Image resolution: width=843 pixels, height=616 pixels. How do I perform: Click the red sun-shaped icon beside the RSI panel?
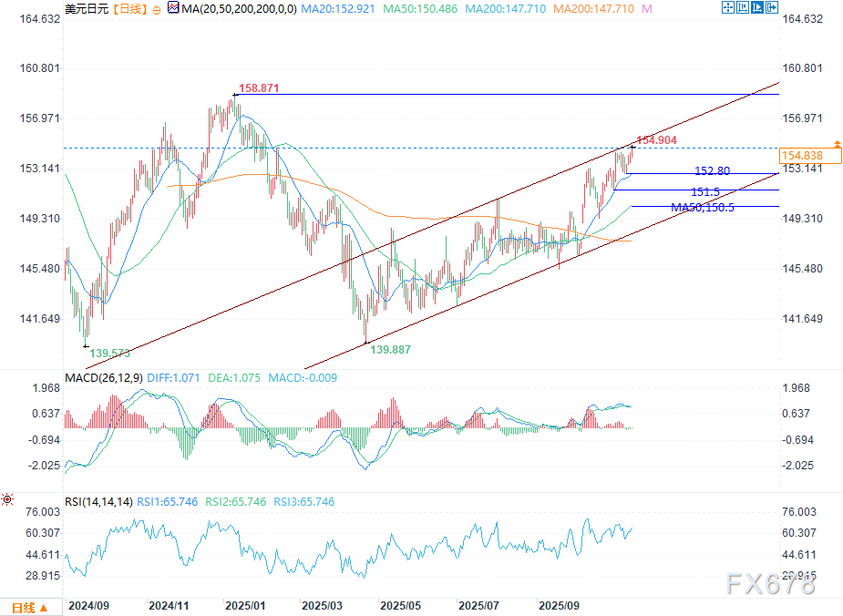click(x=7, y=499)
